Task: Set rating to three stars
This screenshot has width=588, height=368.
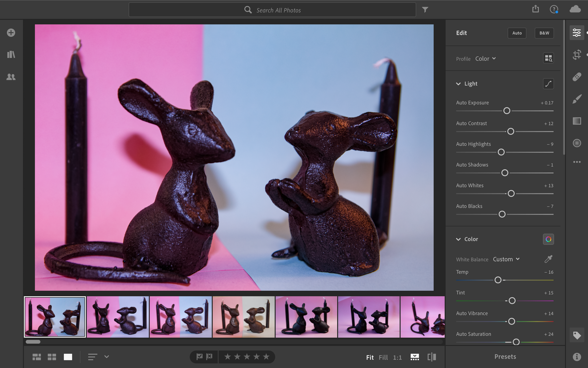Action: click(x=247, y=357)
